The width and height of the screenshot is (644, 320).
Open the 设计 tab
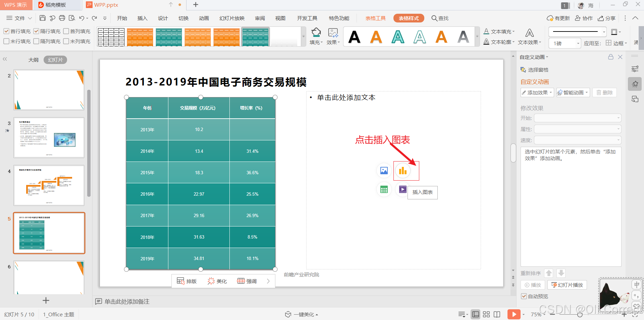(x=163, y=18)
